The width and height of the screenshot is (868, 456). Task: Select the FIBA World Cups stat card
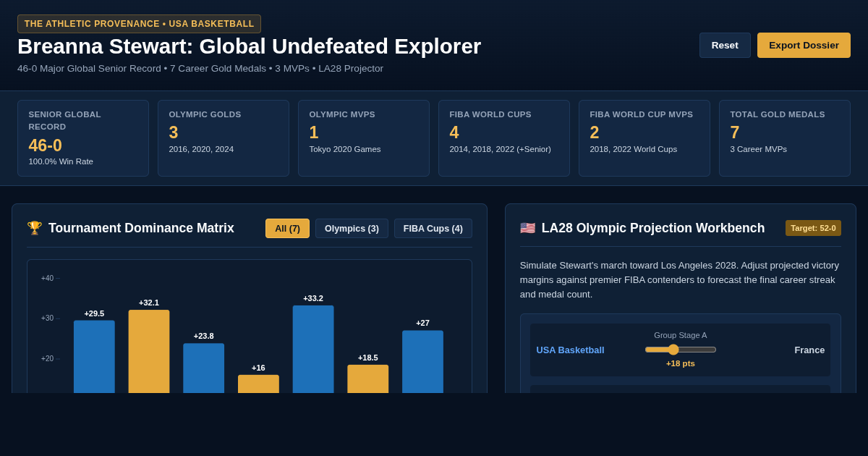point(504,138)
